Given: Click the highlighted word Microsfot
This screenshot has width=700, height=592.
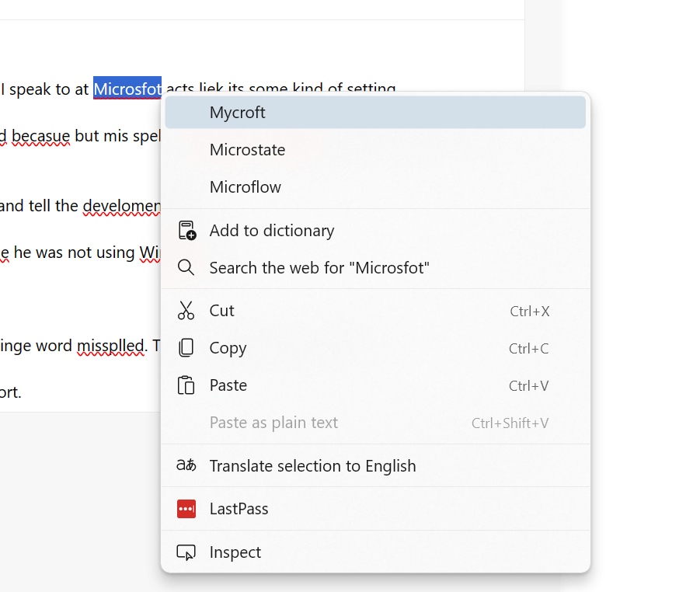Looking at the screenshot, I should tap(127, 89).
